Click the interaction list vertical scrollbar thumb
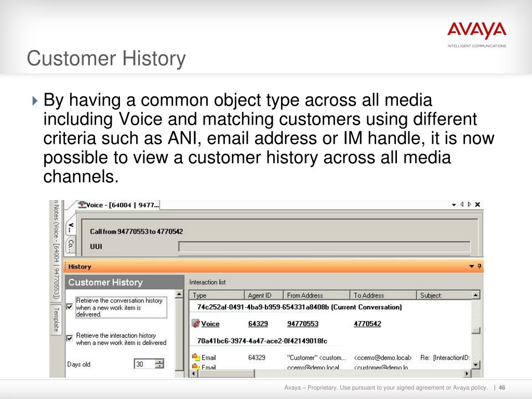Image resolution: width=532 pixels, height=399 pixels. tap(476, 330)
